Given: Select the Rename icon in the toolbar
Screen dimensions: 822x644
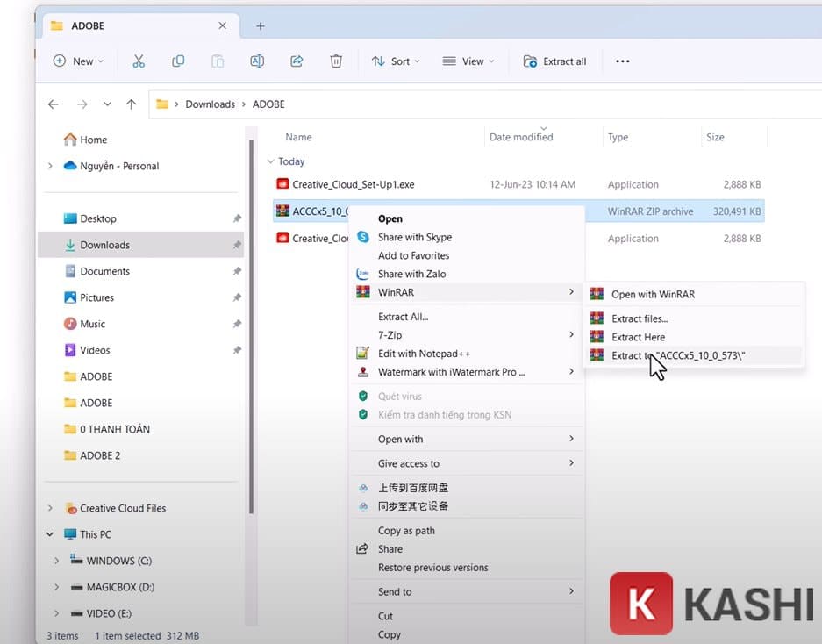Looking at the screenshot, I should click(x=256, y=61).
